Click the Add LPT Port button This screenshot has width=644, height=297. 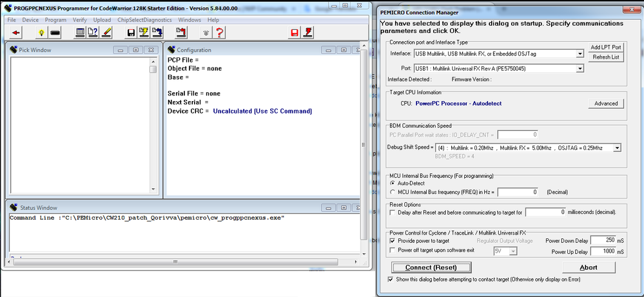(x=606, y=47)
